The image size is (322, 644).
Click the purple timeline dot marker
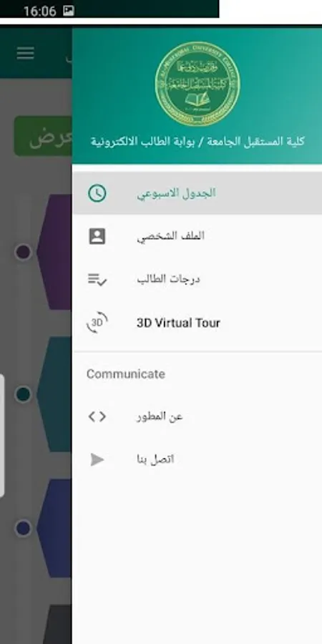[23, 252]
